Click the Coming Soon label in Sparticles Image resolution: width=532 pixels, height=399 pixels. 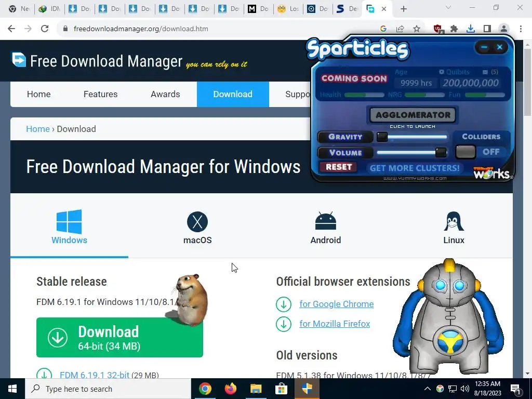tap(354, 79)
